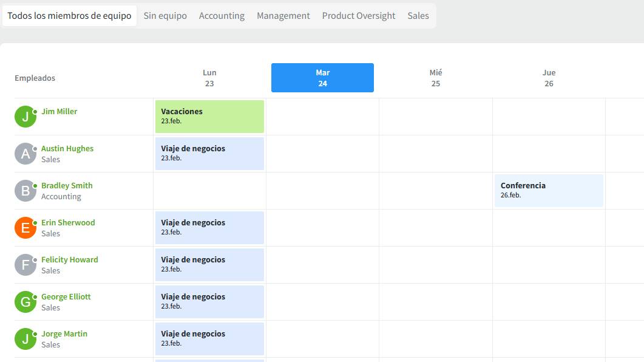Image resolution: width=644 pixels, height=362 pixels.
Task: Open Jim Miller's Vacaciones event
Action: pyautogui.click(x=209, y=117)
